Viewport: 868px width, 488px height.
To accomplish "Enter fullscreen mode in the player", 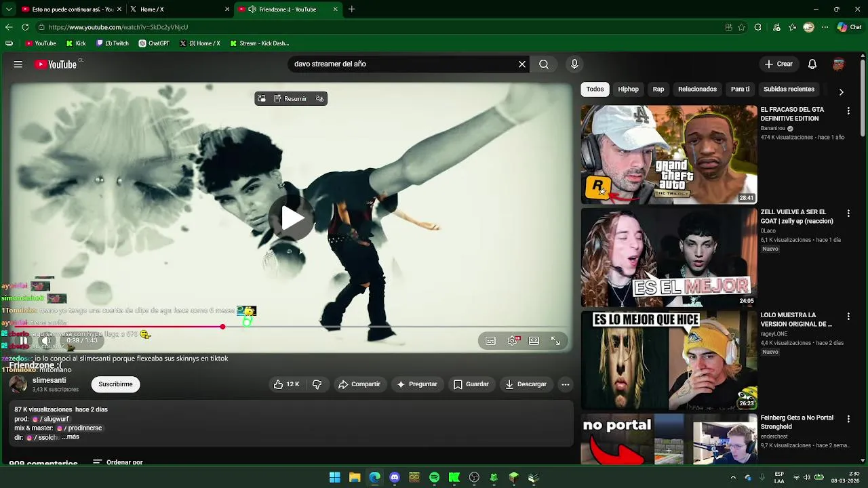I will point(555,341).
